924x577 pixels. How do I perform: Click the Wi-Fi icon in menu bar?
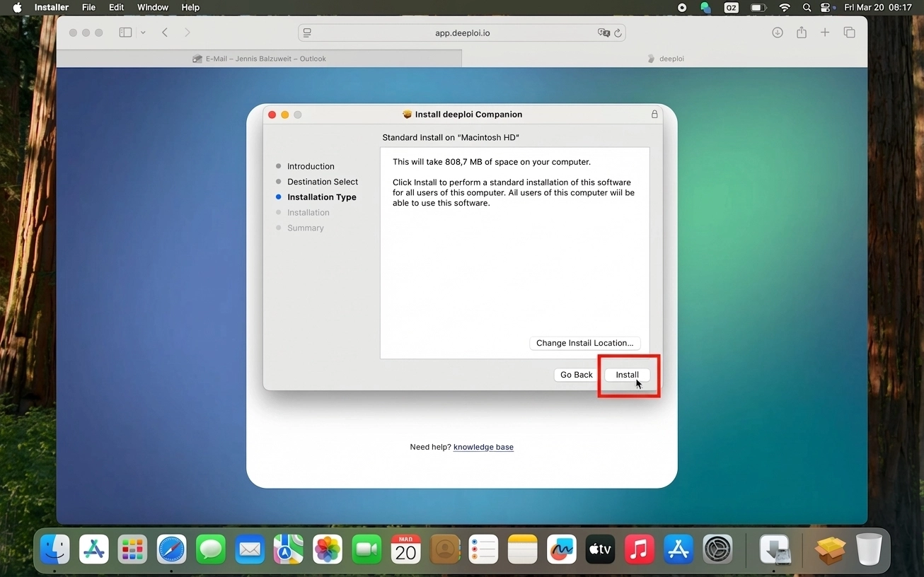tap(784, 8)
